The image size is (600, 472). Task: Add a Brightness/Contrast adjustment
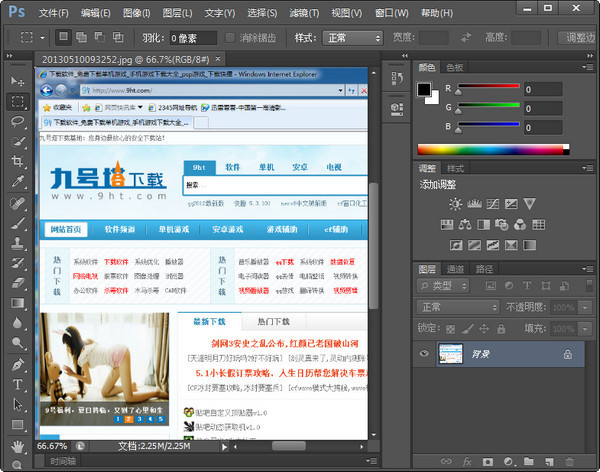(x=455, y=204)
